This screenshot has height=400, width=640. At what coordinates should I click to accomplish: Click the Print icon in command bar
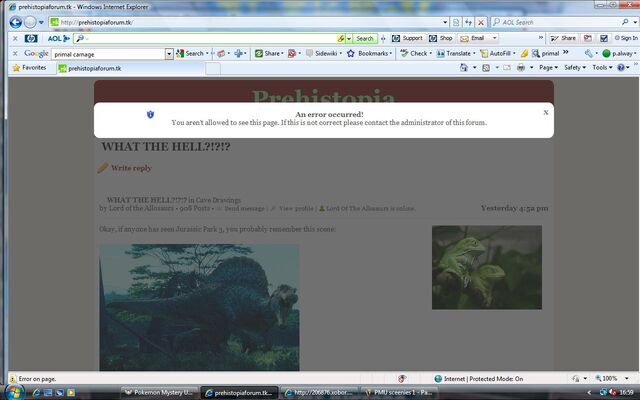[521, 68]
